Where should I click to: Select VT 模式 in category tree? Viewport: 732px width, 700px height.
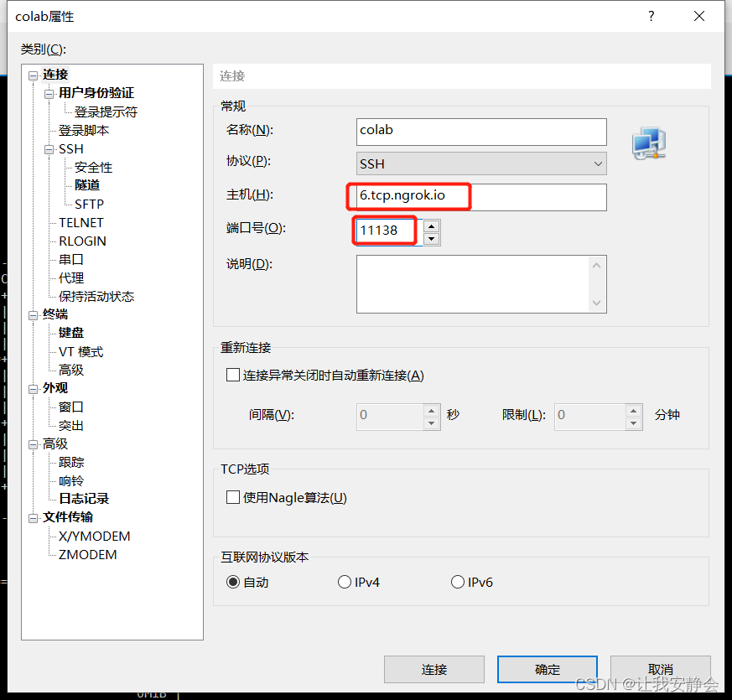tap(81, 351)
